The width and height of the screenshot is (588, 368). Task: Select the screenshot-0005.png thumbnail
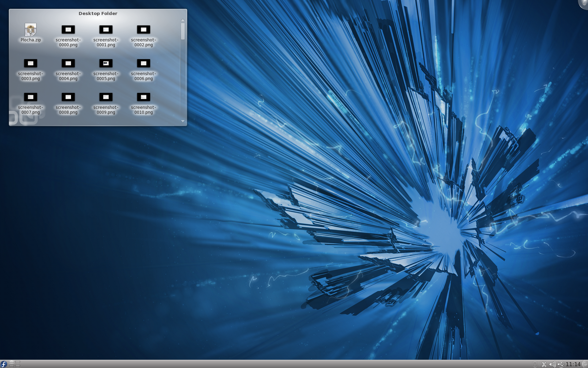pos(106,63)
